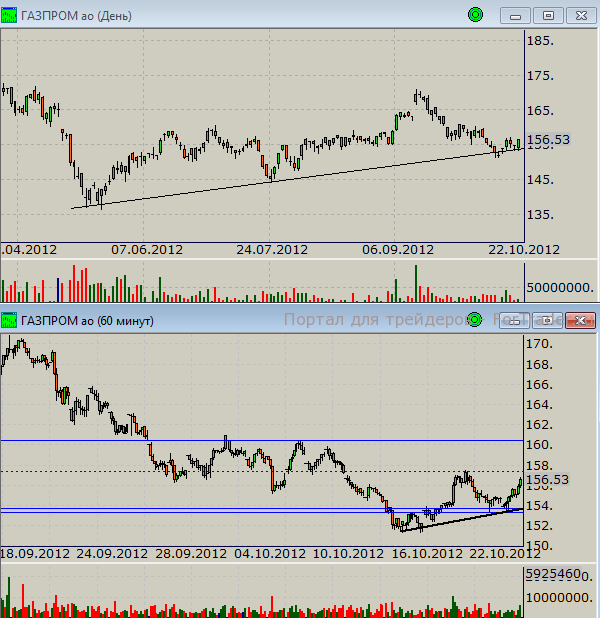Viewport: 600px width, 618px height.
Task: Click the ГАЗПРОМ ао (60 минут) window title
Action: click(x=87, y=321)
